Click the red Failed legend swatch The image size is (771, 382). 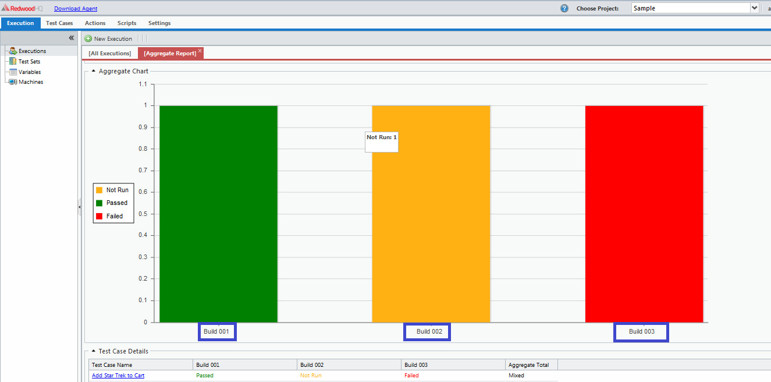point(99,216)
